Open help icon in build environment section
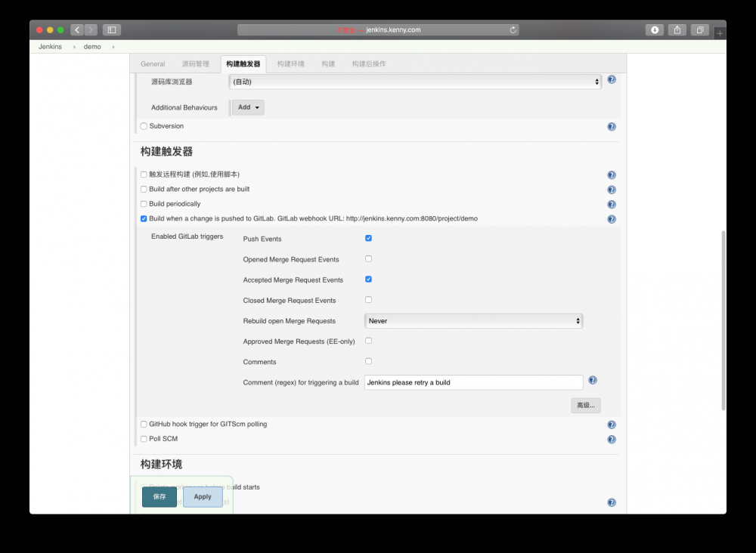756x553 pixels. pos(612,502)
